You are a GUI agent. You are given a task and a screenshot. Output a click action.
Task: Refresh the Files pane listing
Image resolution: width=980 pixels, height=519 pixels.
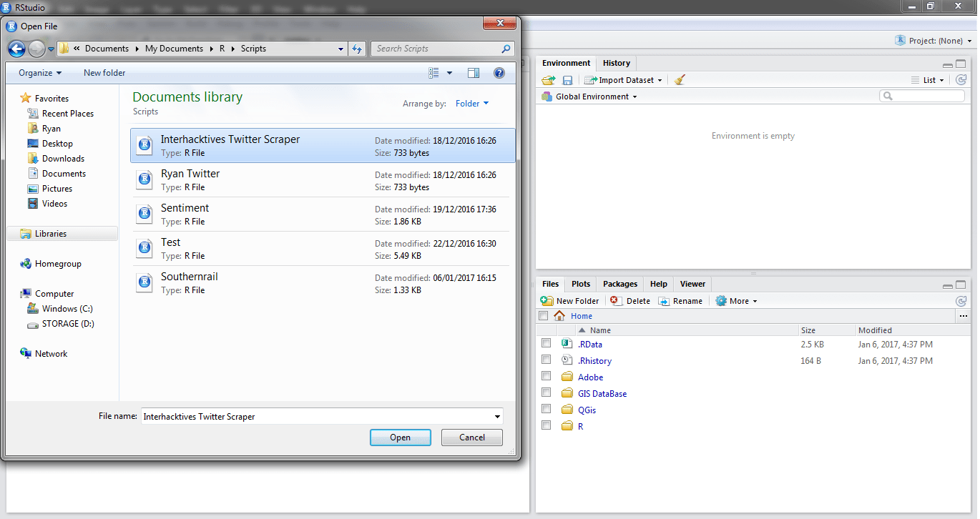[x=961, y=301]
